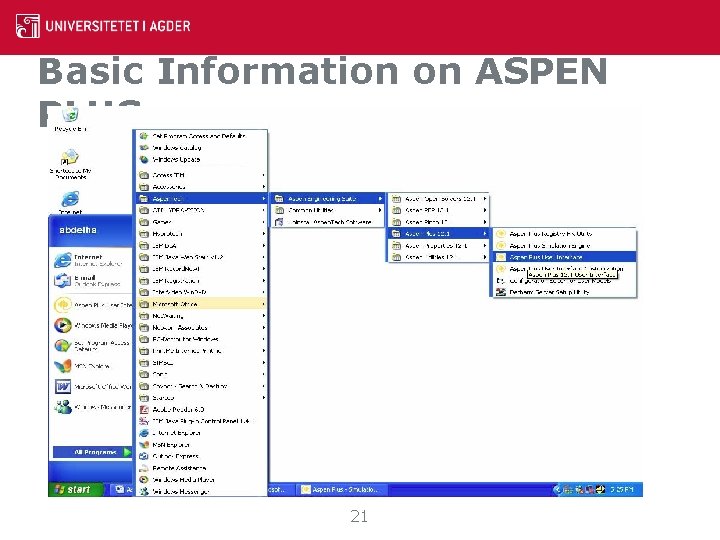Click the All Programs button
The image size is (720, 540).
pos(93,452)
